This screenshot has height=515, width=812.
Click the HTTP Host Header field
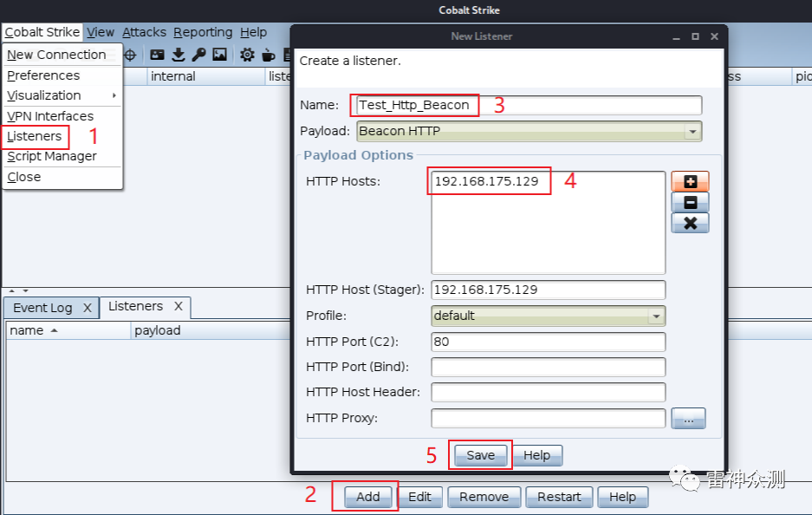548,392
